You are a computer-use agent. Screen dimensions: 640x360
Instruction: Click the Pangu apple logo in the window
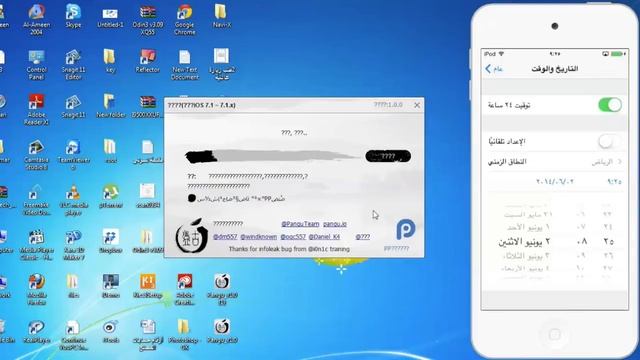pos(191,236)
